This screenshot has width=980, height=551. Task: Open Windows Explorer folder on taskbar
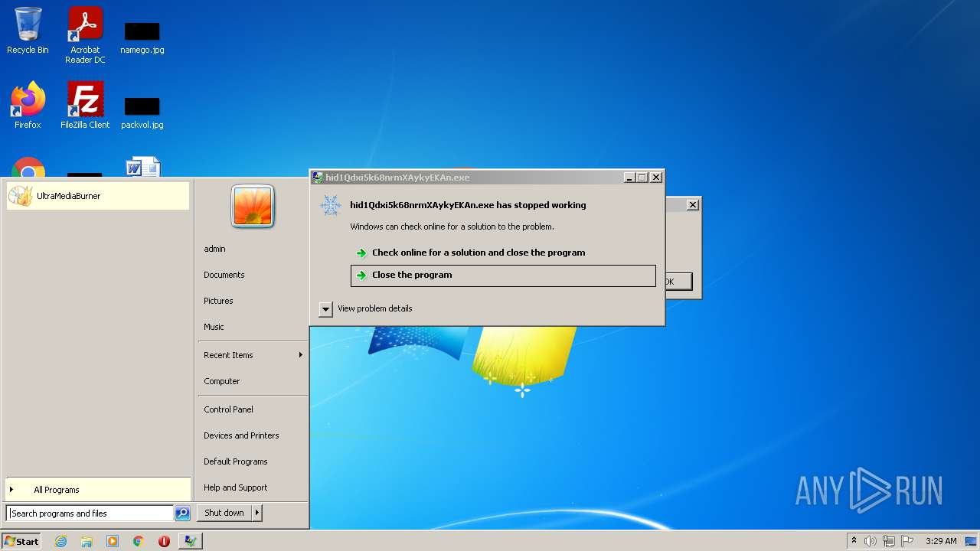coord(87,541)
